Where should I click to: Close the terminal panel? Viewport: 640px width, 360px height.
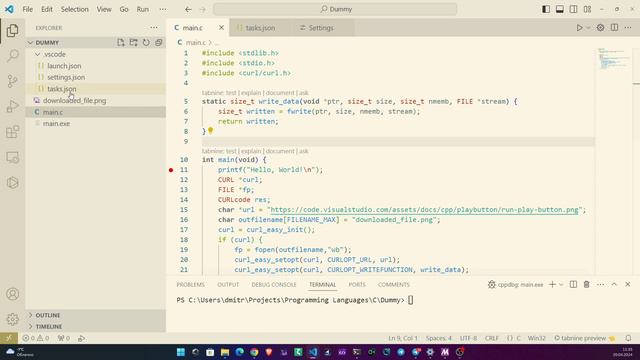click(628, 284)
